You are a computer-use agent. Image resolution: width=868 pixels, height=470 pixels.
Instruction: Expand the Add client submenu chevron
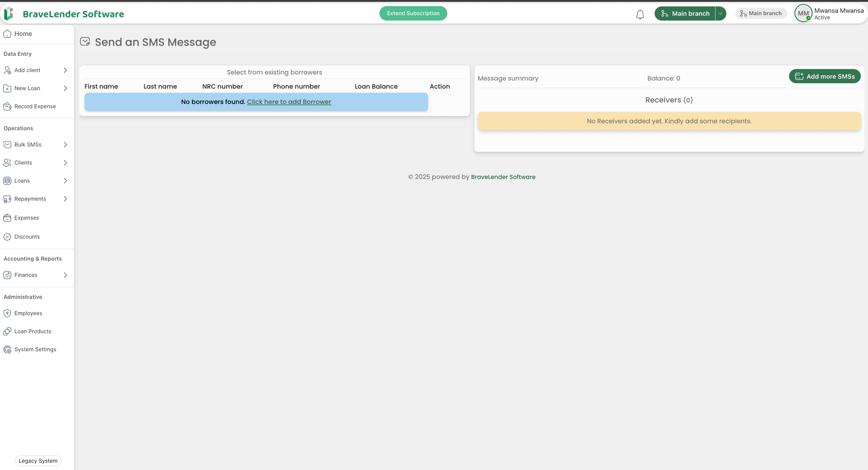[x=65, y=70]
